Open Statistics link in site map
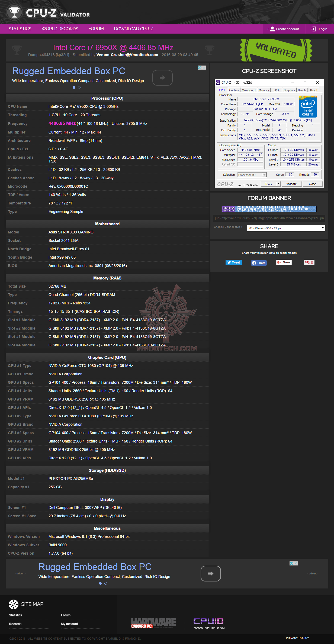The height and width of the screenshot is (644, 334). [x=15, y=615]
